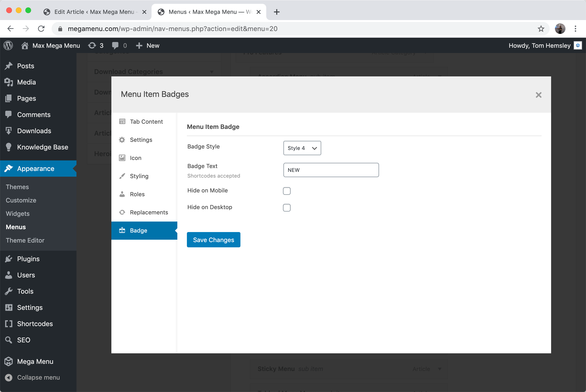The width and height of the screenshot is (586, 392).
Task: Switch to the Edit Article browser tab
Action: pyautogui.click(x=94, y=12)
